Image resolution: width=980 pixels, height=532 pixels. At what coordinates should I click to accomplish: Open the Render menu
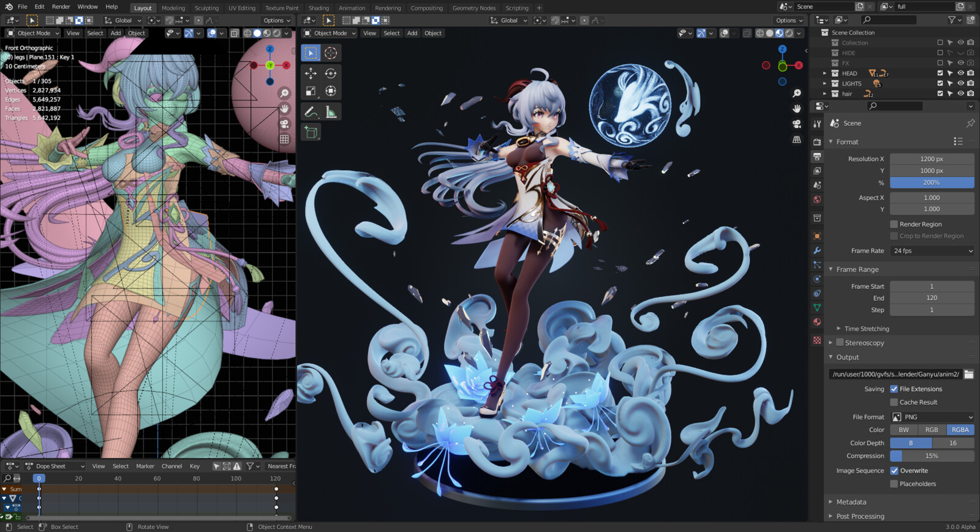pyautogui.click(x=61, y=7)
